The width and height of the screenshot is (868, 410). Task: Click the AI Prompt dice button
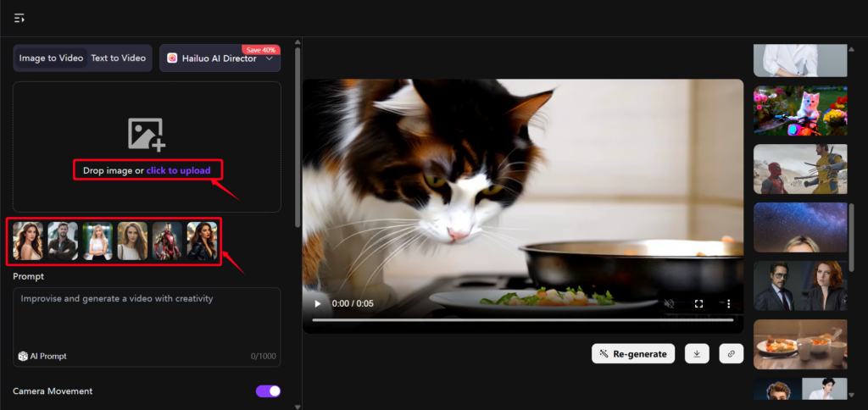coord(42,357)
